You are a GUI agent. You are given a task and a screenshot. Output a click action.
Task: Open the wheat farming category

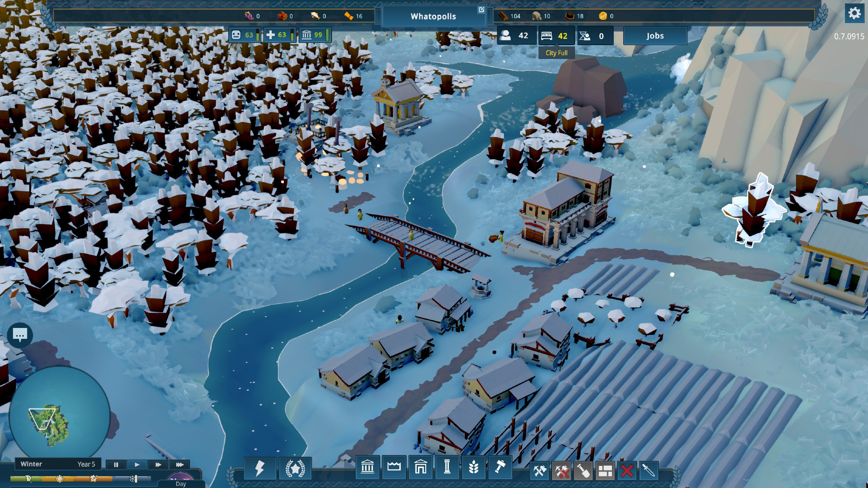pos(473,467)
